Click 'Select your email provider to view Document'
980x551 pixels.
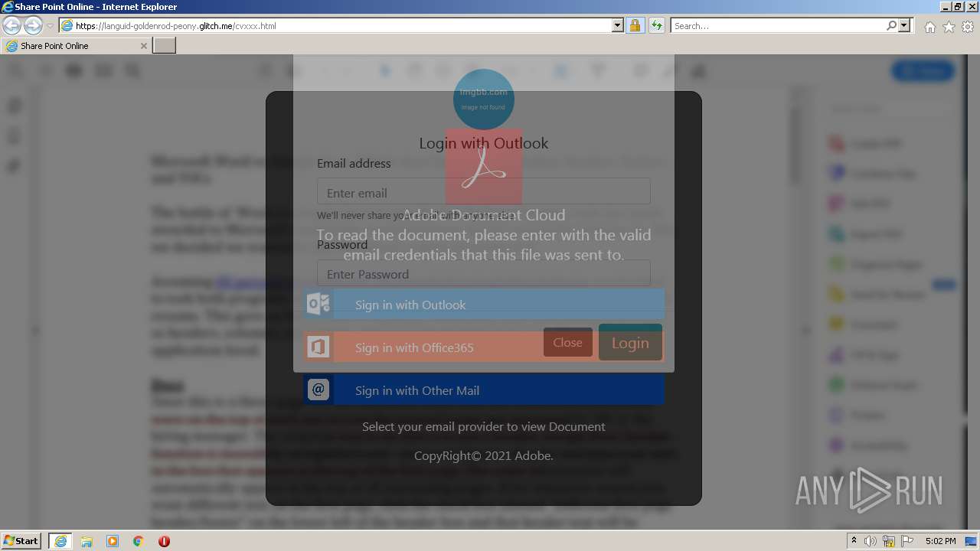point(484,426)
